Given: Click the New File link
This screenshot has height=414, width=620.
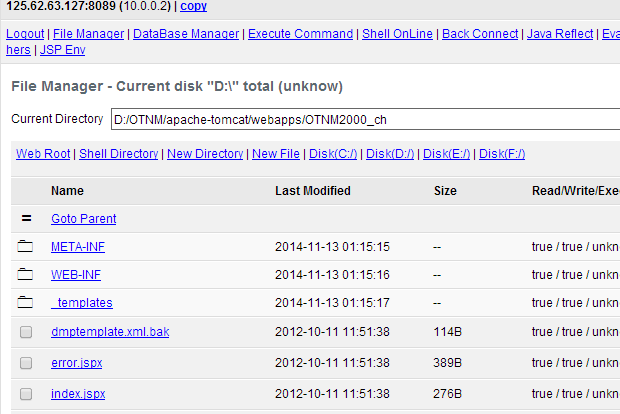Looking at the screenshot, I should pyautogui.click(x=276, y=154).
